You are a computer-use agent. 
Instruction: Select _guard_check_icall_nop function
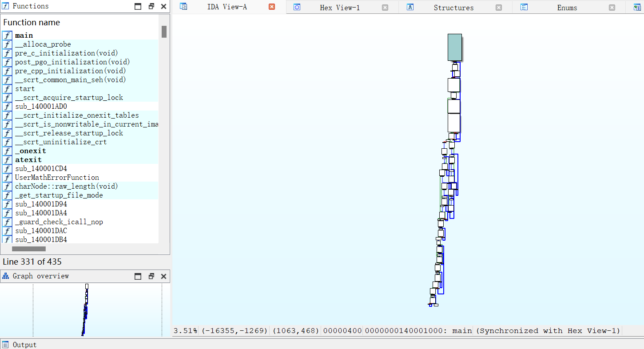tap(80, 222)
